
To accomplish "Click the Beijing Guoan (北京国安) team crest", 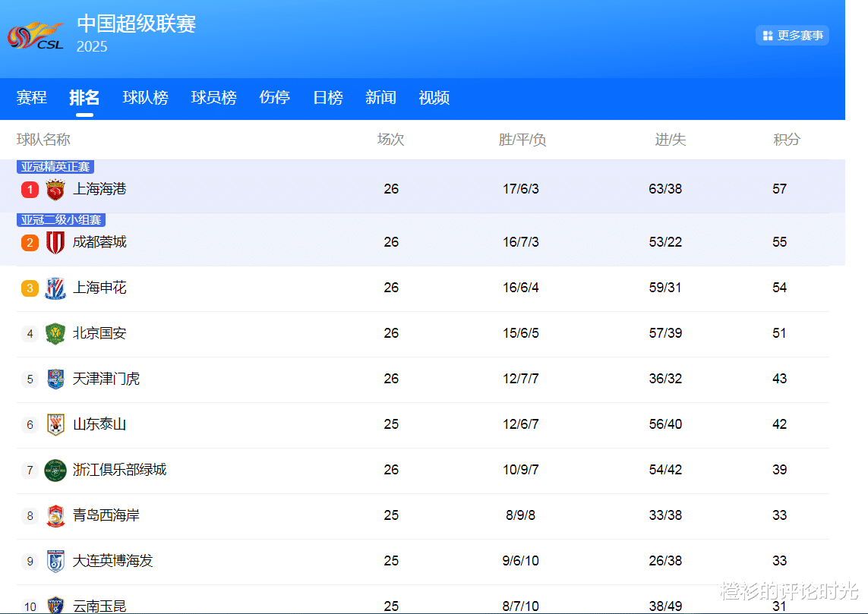I will [x=55, y=333].
